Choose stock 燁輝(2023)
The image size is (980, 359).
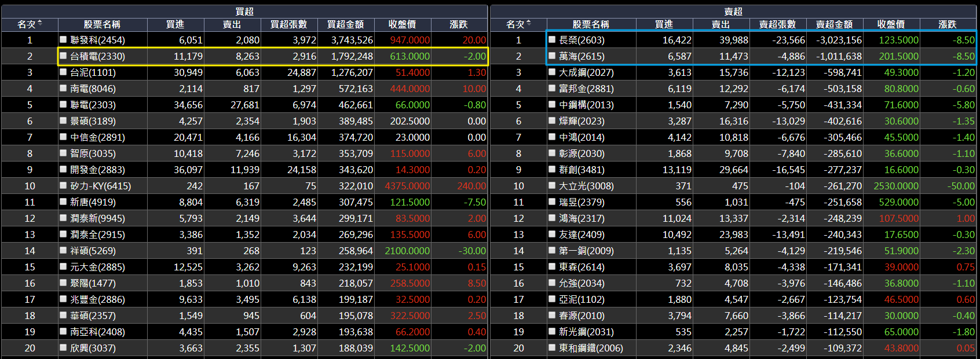[x=582, y=121]
